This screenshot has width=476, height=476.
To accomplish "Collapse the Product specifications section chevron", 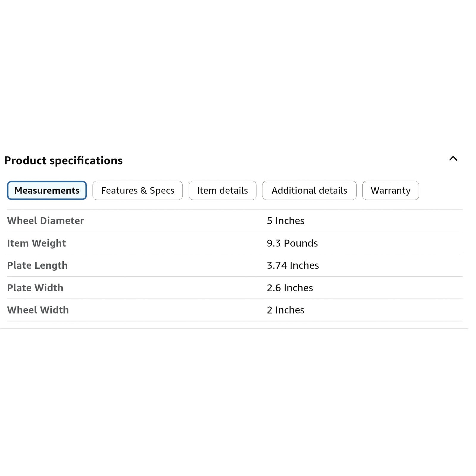I will [x=453, y=159].
